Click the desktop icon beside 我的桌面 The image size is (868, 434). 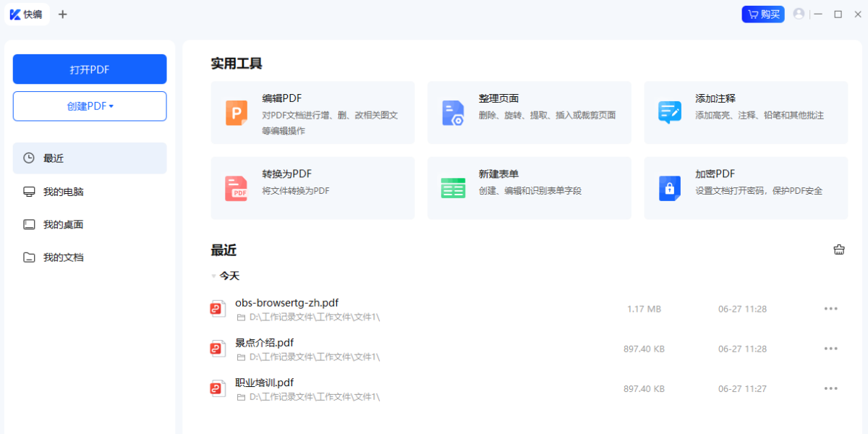coord(29,224)
